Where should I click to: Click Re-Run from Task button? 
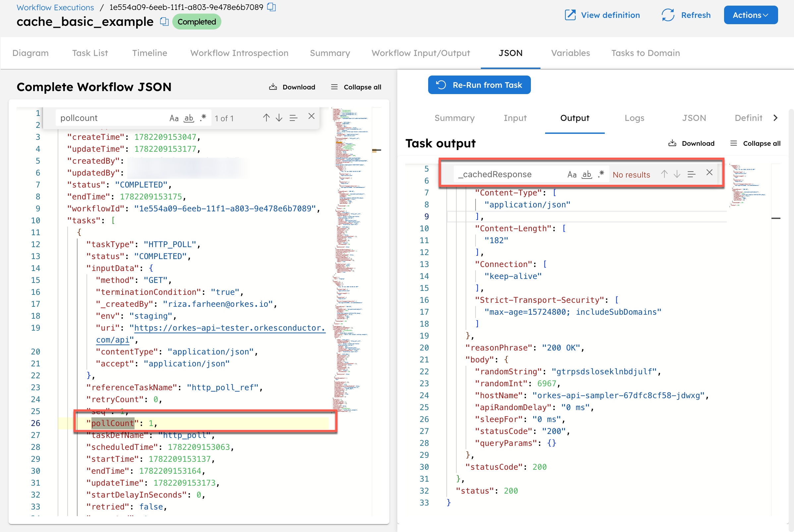click(x=479, y=85)
